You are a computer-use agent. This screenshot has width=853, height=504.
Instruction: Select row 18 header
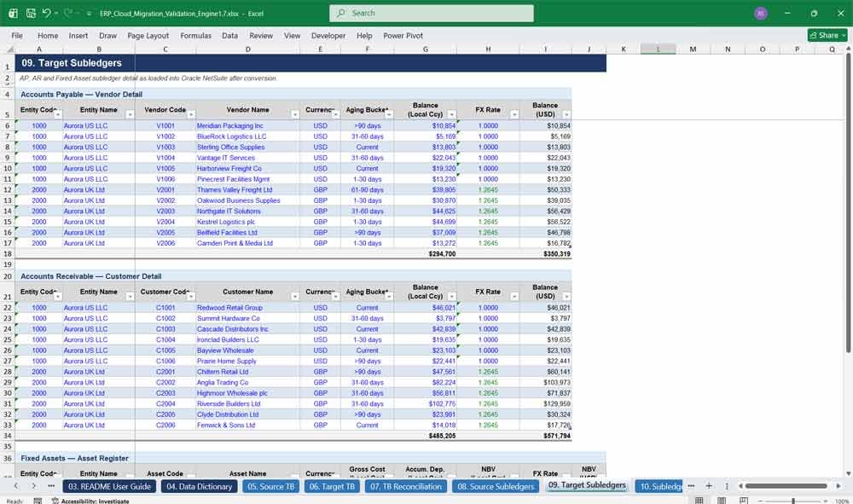pyautogui.click(x=8, y=254)
